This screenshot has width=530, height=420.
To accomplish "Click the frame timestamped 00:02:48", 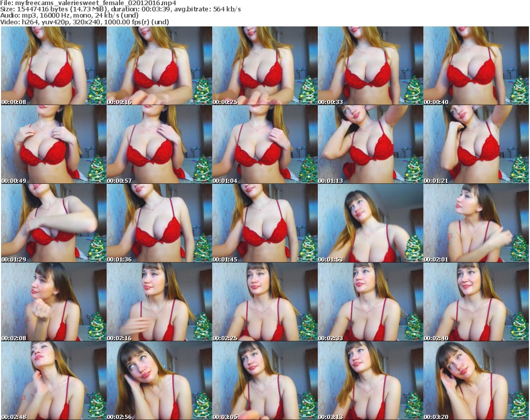I will pos(54,381).
